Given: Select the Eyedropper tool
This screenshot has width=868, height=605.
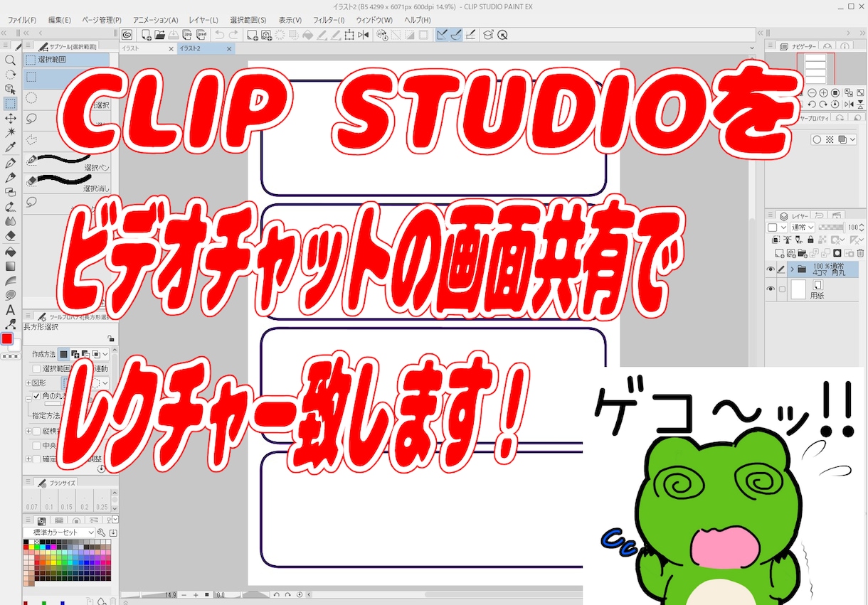Looking at the screenshot, I should click(x=10, y=148).
